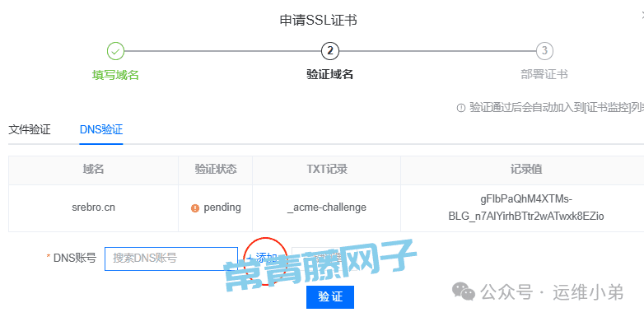This screenshot has height=317, width=644.
Task: Select the DNS验证 tab
Action: (x=101, y=130)
